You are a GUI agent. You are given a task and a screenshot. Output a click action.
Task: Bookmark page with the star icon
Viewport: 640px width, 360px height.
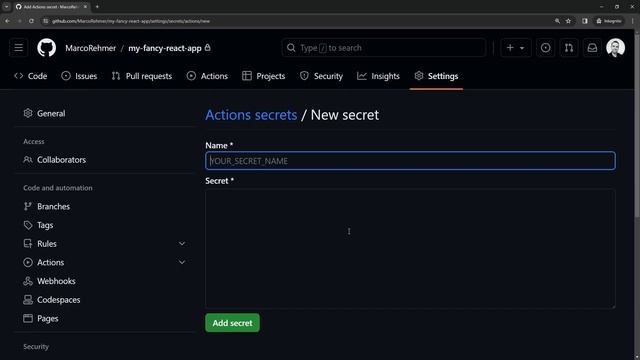click(568, 21)
